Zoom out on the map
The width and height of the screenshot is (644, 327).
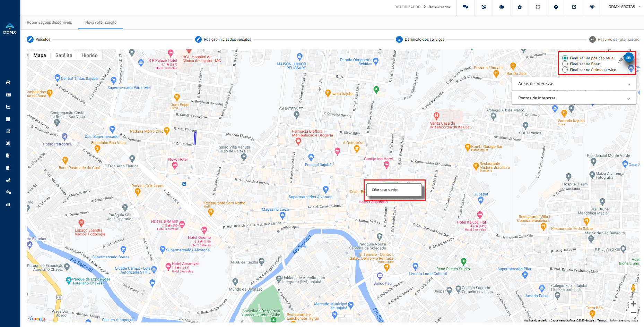[x=633, y=312]
